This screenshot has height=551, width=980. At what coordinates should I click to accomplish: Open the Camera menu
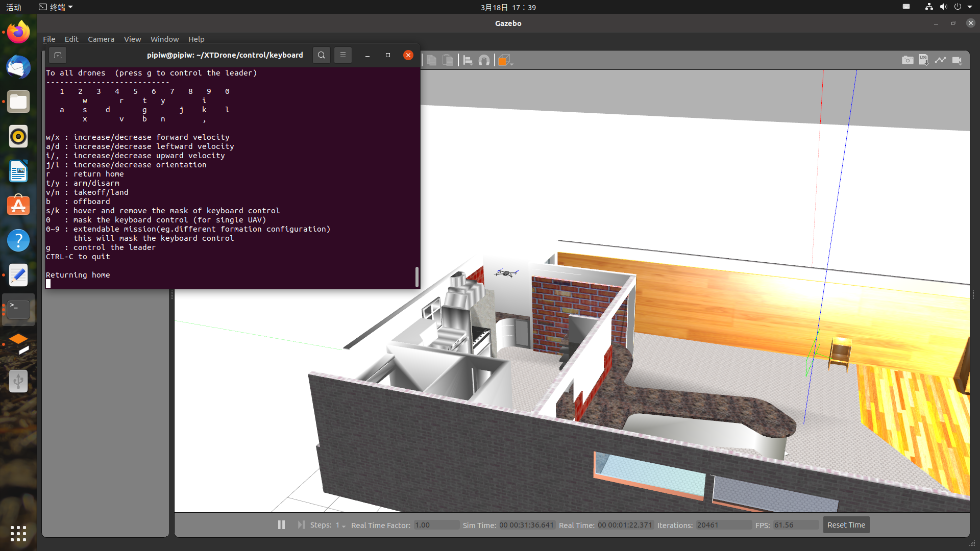101,39
